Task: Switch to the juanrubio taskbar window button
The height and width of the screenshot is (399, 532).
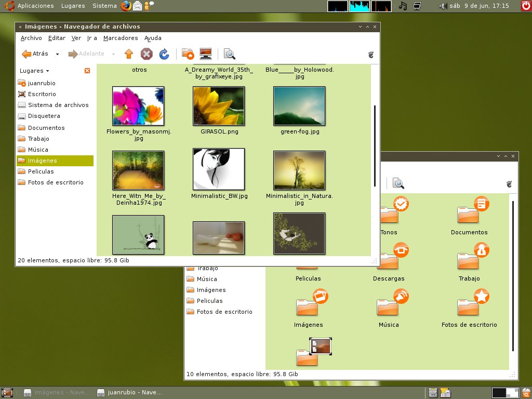Action: (130, 393)
